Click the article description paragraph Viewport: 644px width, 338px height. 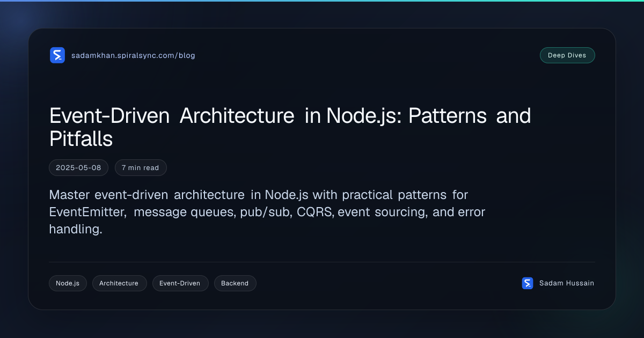pyautogui.click(x=267, y=212)
